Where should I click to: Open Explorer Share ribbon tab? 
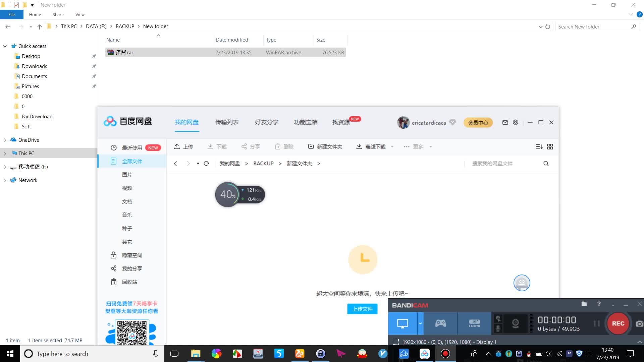[x=58, y=14]
